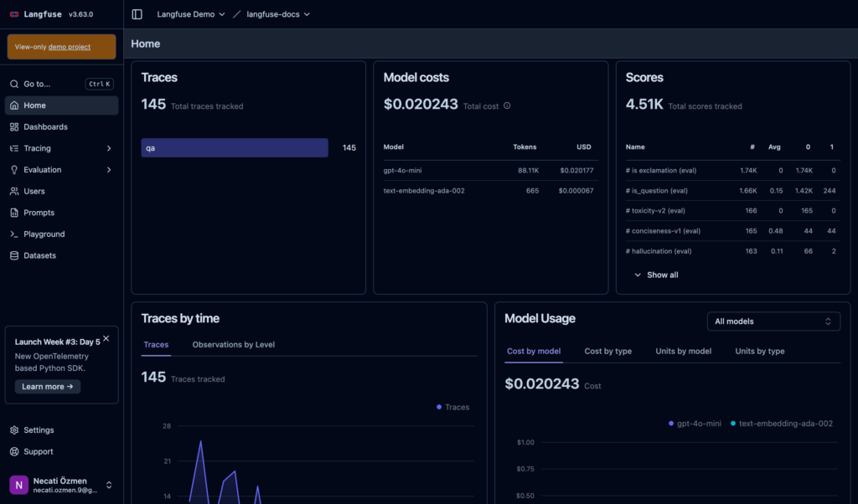This screenshot has height=504, width=858.
Task: Open the Playground
Action: (43, 234)
